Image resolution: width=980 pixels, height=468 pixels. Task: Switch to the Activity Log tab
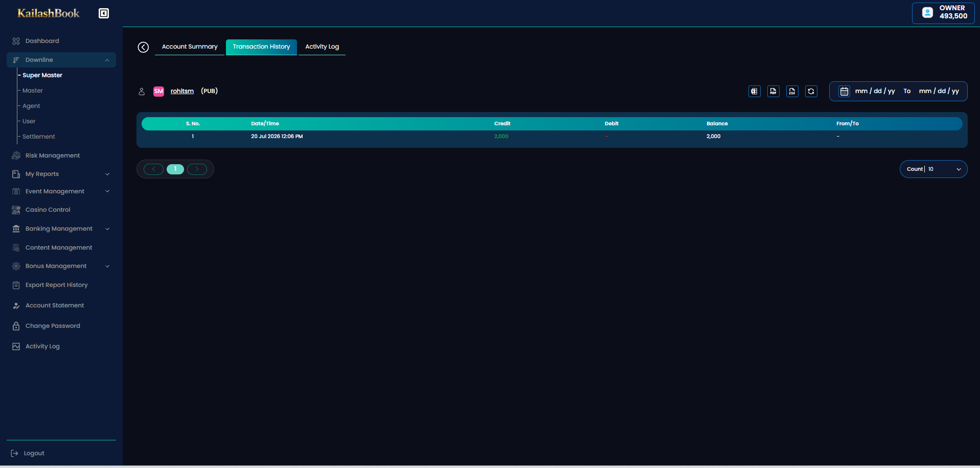[322, 47]
